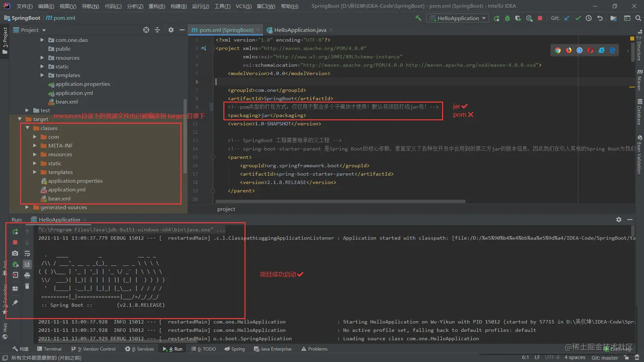Open the 重构(R) menu
This screenshot has width=644, height=362.
click(157, 6)
